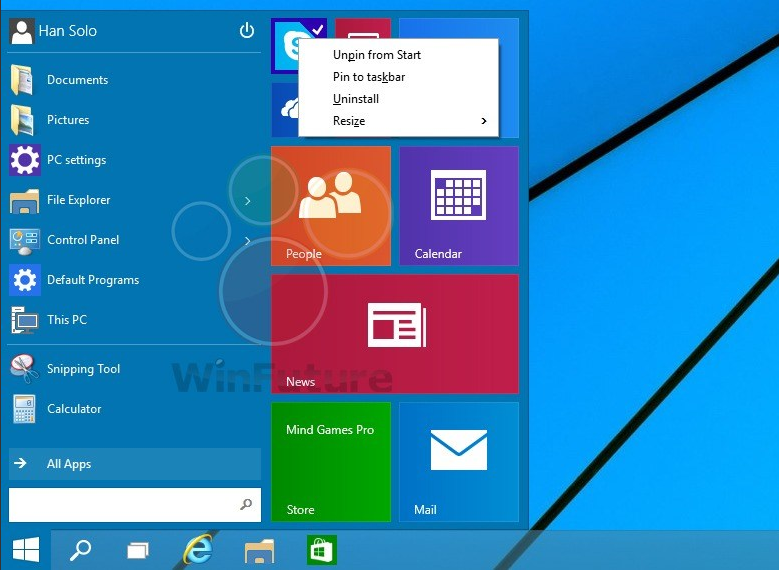779x570 pixels.
Task: Expand the File Explorer jump list arrow
Action: coord(247,201)
